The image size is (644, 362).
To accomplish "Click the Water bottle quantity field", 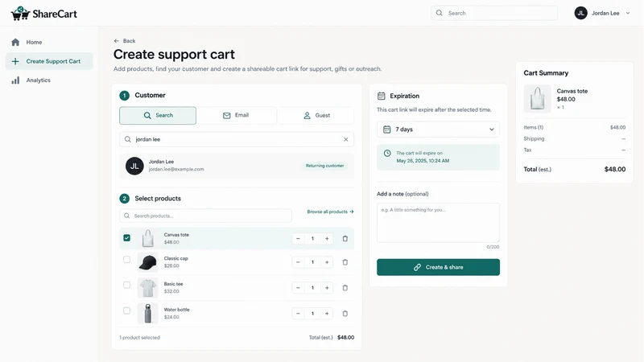I will (x=312, y=314).
